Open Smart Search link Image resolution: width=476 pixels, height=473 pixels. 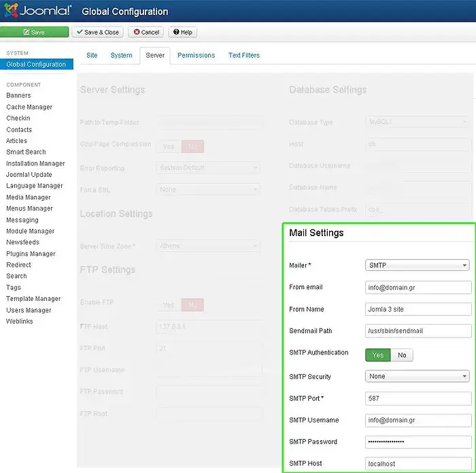point(26,152)
